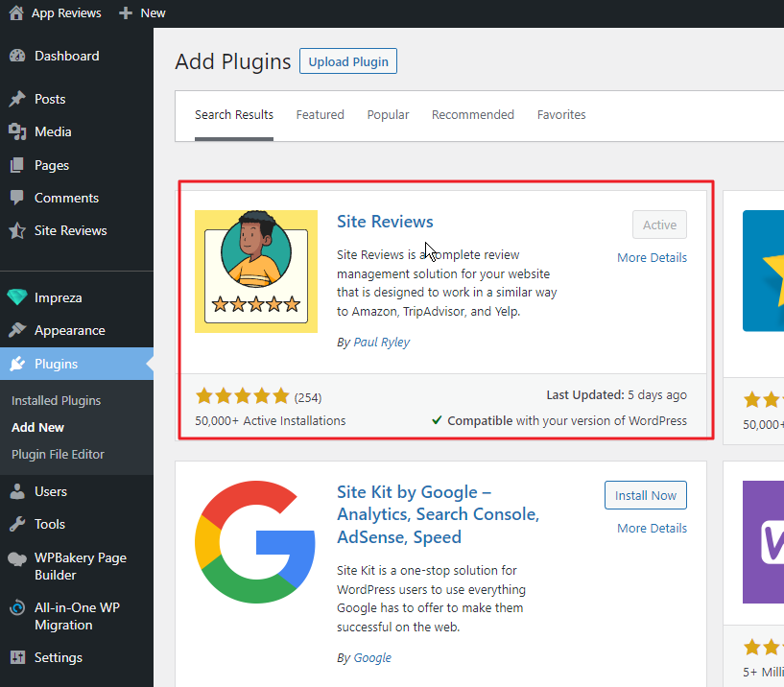This screenshot has height=687, width=784.
Task: Open the Appearance menu label
Action: [x=70, y=330]
